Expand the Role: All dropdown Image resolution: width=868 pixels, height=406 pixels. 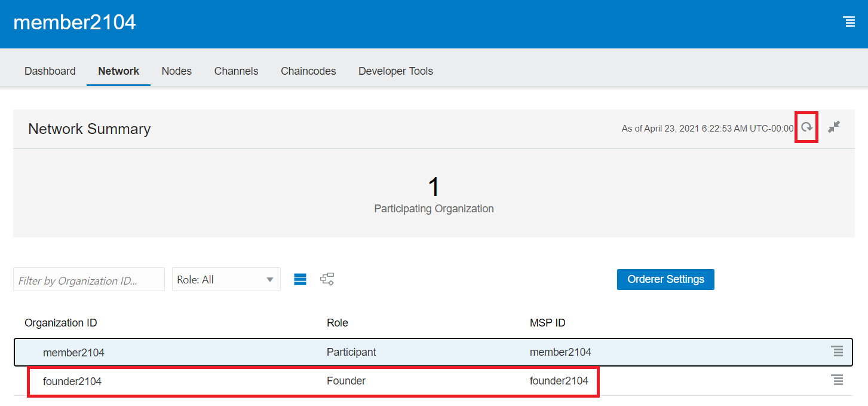pos(226,279)
